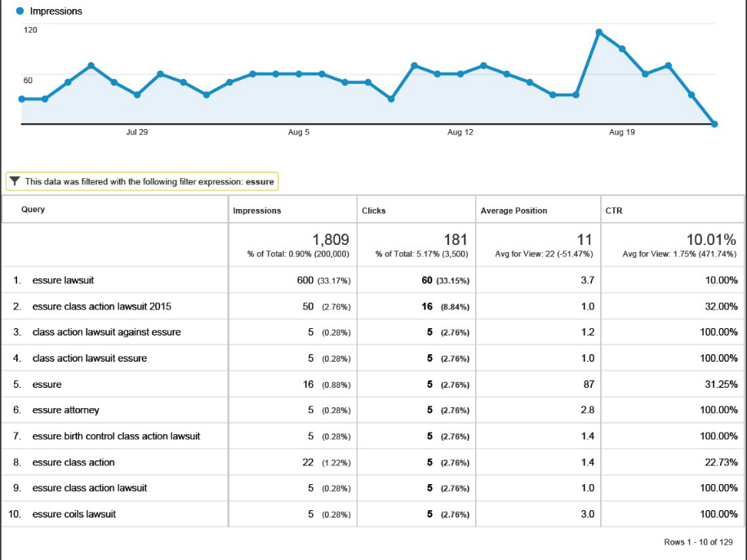This screenshot has height=560, width=747.
Task: Sort by Average Position column header
Action: coord(514,211)
